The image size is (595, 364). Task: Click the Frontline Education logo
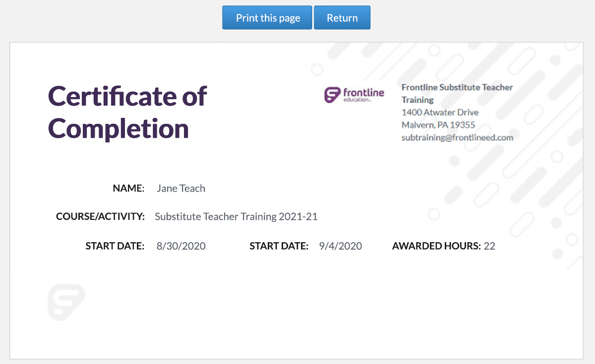pyautogui.click(x=354, y=95)
